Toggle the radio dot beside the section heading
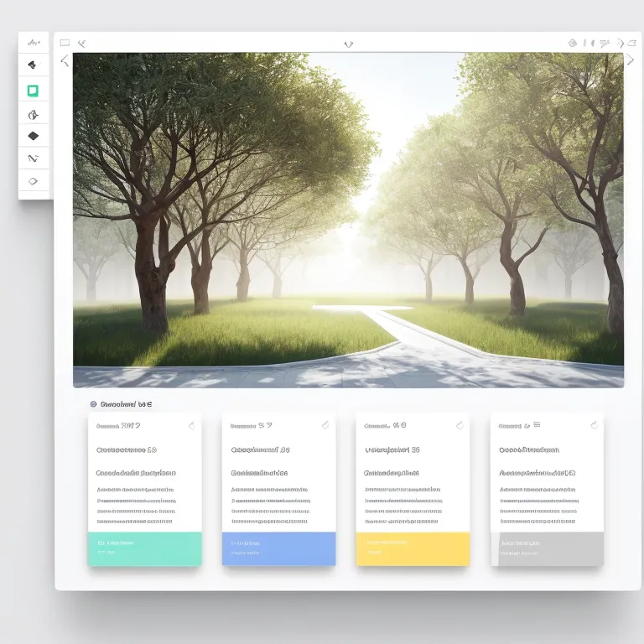 tap(93, 404)
